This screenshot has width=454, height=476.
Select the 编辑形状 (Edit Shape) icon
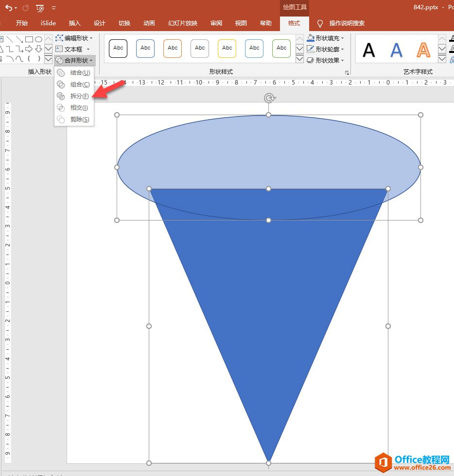[x=59, y=38]
